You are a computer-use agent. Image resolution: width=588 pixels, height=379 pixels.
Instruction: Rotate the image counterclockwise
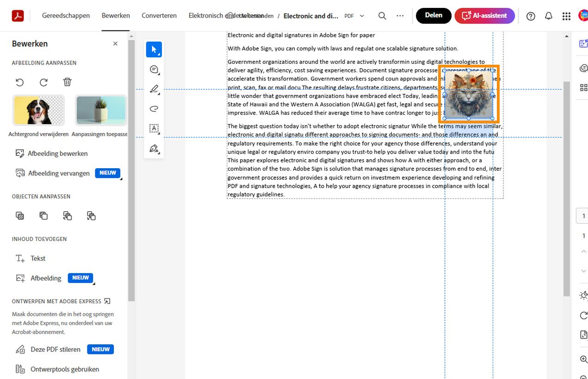tap(19, 82)
